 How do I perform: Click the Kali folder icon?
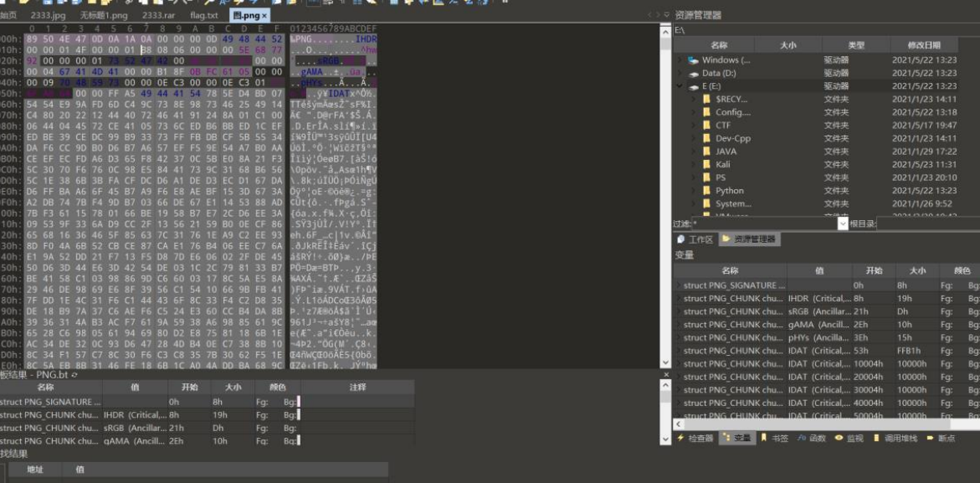[x=707, y=164]
